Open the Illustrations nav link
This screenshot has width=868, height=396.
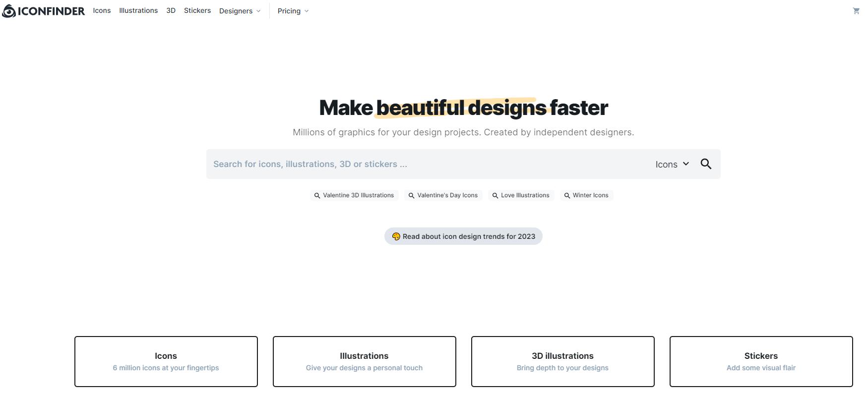[x=138, y=10]
